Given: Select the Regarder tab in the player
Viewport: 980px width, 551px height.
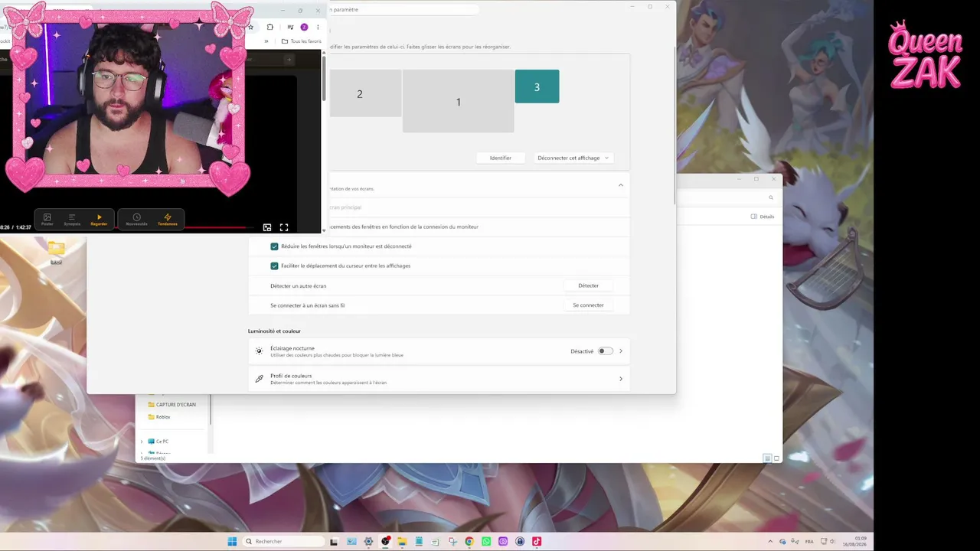Looking at the screenshot, I should tap(99, 220).
